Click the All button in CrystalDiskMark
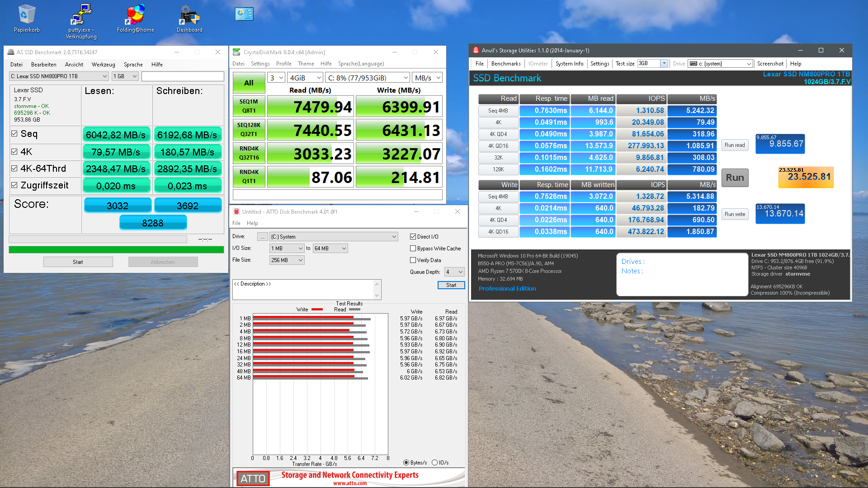The image size is (868, 488). (249, 83)
